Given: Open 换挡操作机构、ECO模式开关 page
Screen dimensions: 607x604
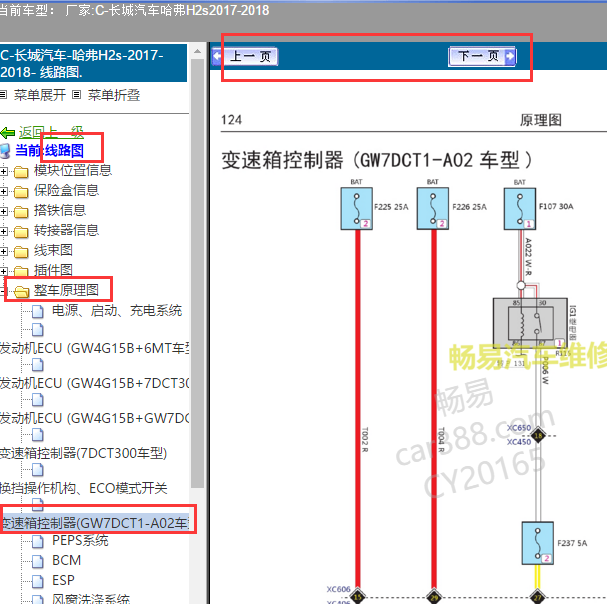Looking at the screenshot, I should pos(84,488).
